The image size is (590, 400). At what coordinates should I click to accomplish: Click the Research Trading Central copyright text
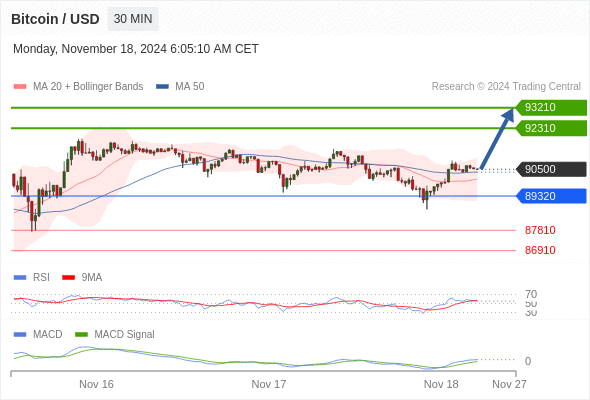coord(506,87)
